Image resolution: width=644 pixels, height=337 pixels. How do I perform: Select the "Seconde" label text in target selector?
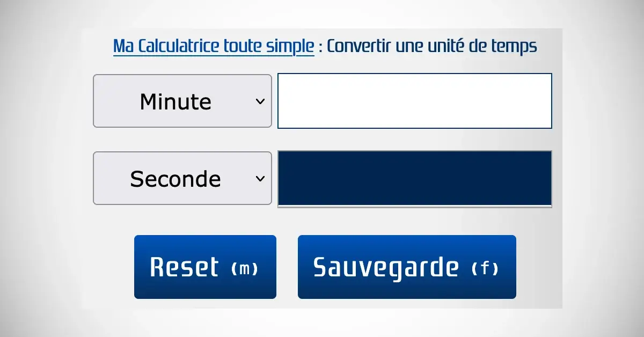[x=175, y=179]
